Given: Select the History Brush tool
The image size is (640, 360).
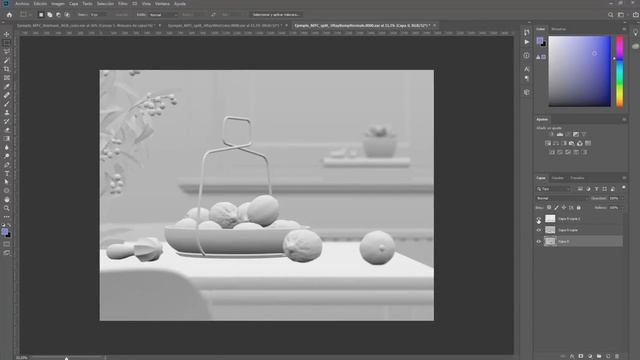Looking at the screenshot, I should pos(7,121).
